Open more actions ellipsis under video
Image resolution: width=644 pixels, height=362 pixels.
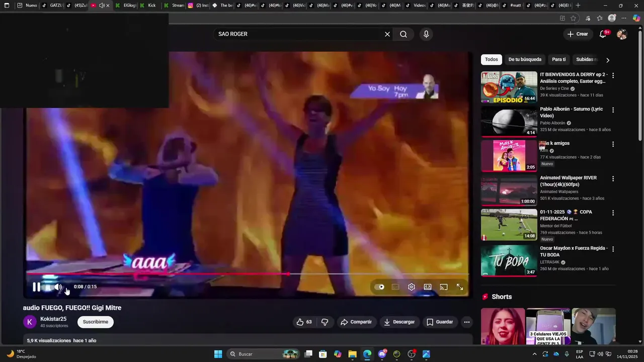click(467, 322)
